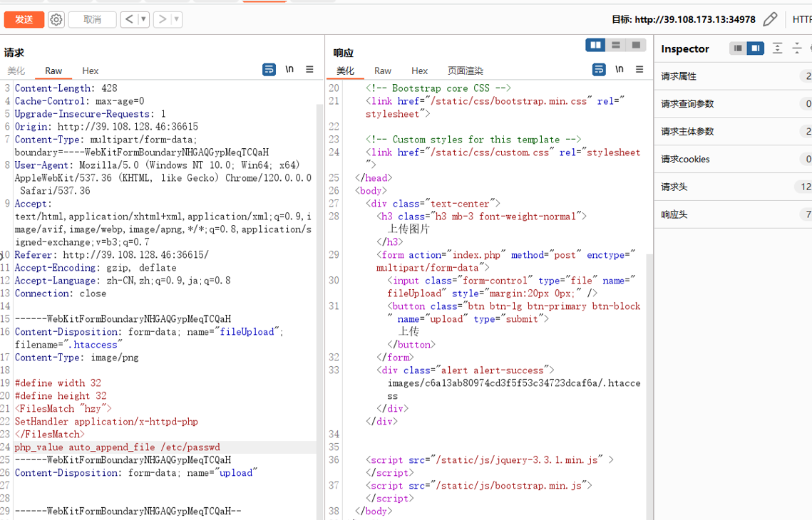
Task: Open the history dropdown beside the forward arrow
Action: (x=177, y=20)
